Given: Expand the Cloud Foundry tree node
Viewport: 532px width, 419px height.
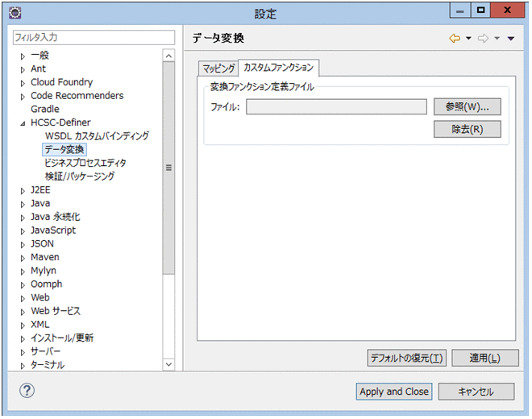Looking at the screenshot, I should coord(23,83).
